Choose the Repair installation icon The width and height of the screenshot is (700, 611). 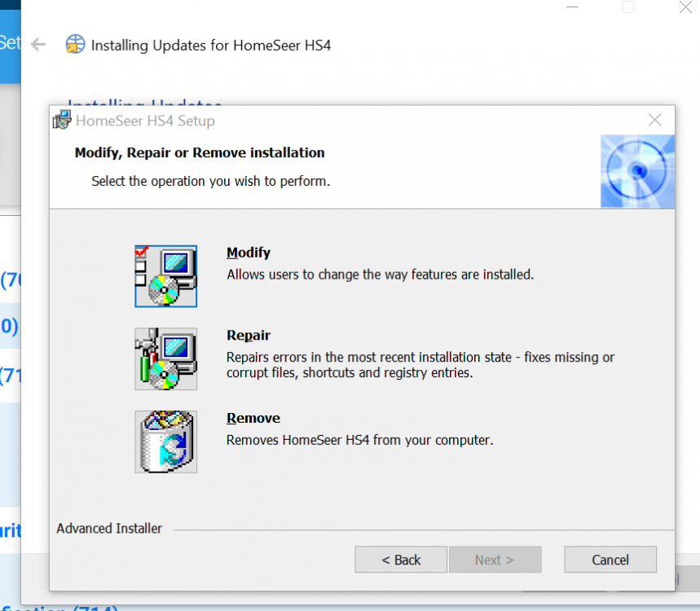165,358
